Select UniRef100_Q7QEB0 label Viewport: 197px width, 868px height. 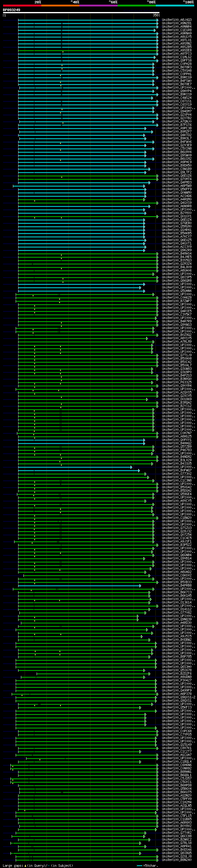(x=177, y=223)
